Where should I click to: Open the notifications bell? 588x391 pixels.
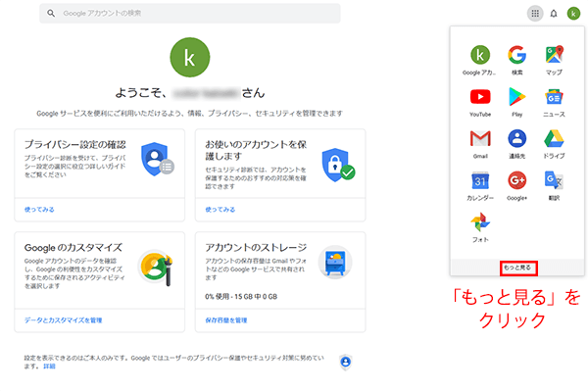(554, 14)
